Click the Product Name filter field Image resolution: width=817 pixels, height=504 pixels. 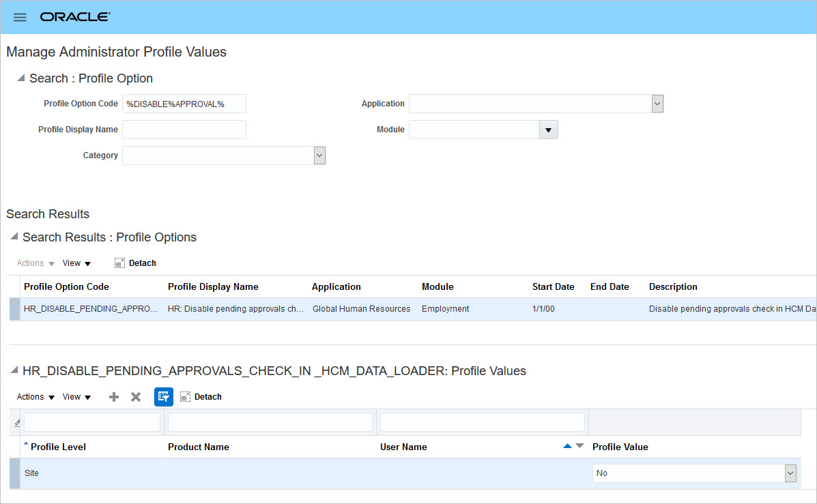270,422
